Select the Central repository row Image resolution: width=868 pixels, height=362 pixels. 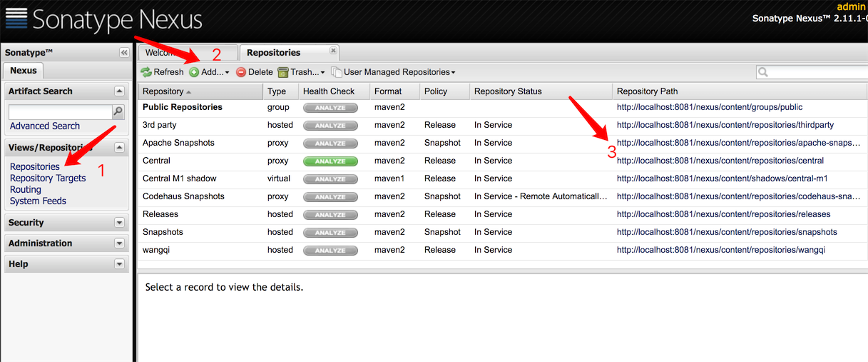pyautogui.click(x=503, y=161)
